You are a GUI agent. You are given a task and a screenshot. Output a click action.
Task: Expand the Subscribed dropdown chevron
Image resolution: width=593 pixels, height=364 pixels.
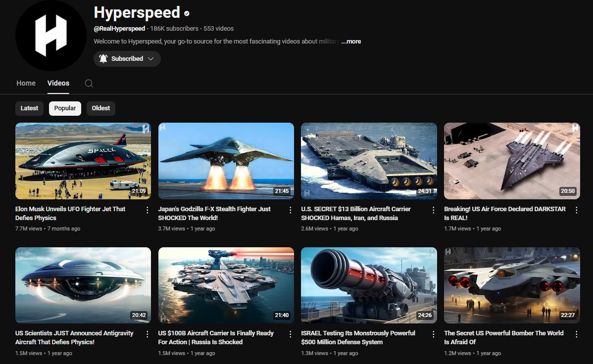click(151, 58)
